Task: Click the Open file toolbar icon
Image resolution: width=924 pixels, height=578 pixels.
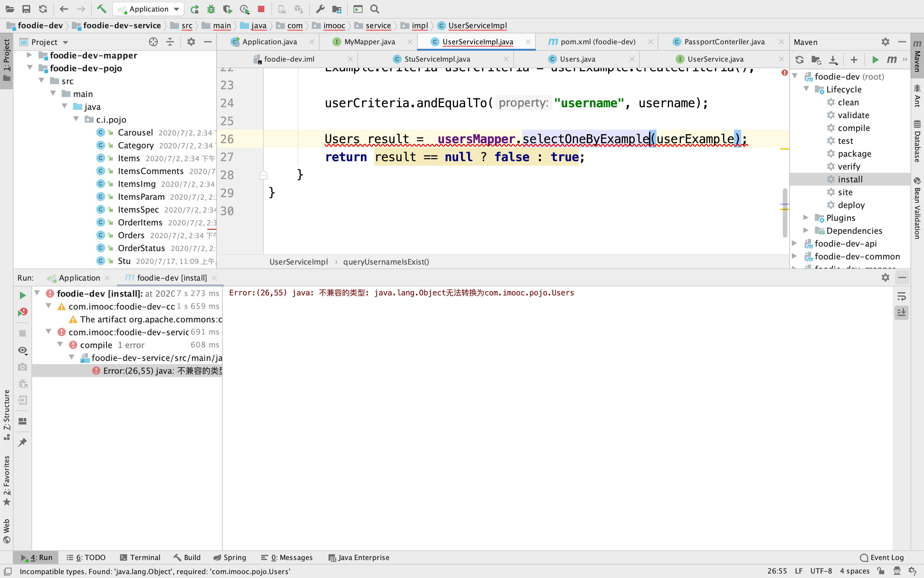Action: coord(10,9)
